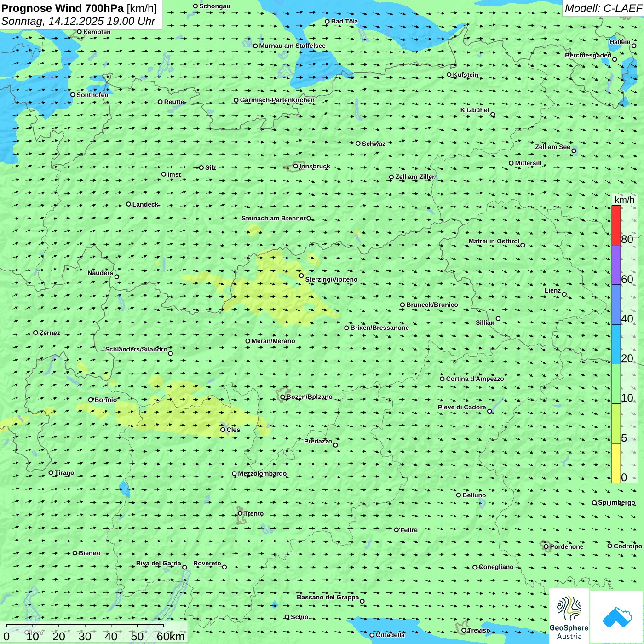Click the 'Steinach am Brenner' label
Viewport: 644px width, 644px height.
pyautogui.click(x=274, y=218)
